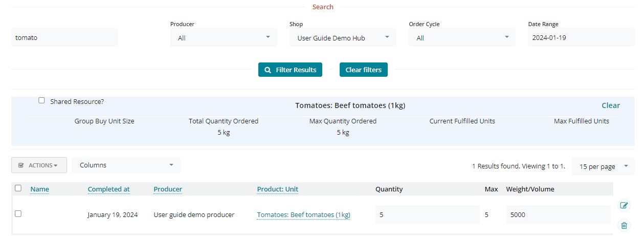Click the edit order pencil icon
The image size is (644, 236).
click(x=624, y=205)
